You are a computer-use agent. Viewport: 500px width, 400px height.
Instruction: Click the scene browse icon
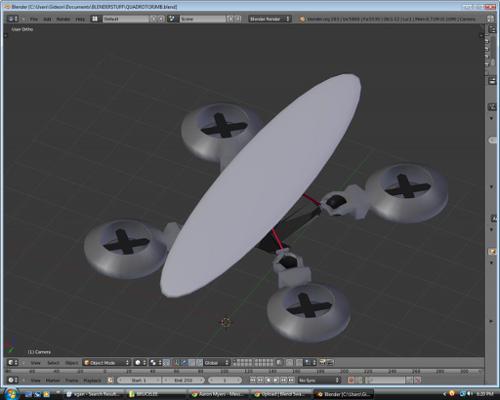[x=172, y=19]
